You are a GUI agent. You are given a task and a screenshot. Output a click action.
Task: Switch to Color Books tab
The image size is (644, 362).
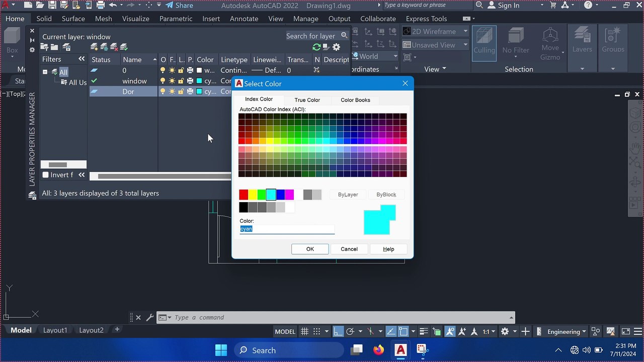355,100
